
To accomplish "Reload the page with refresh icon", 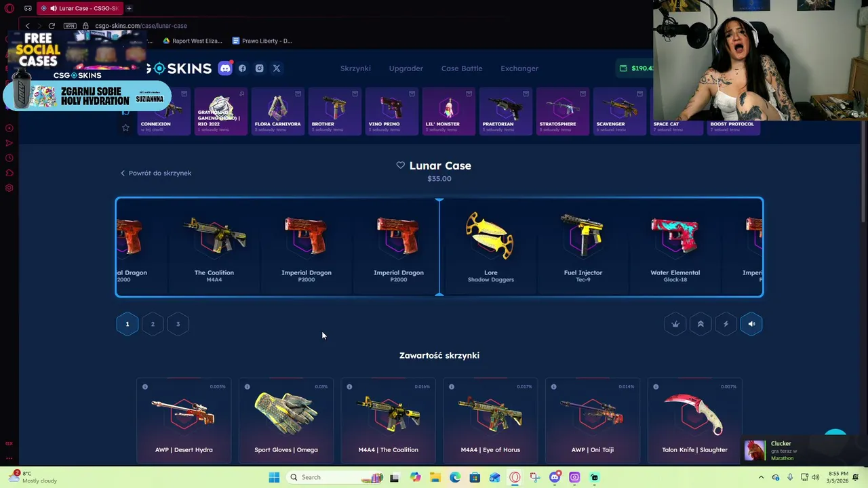I will click(52, 26).
